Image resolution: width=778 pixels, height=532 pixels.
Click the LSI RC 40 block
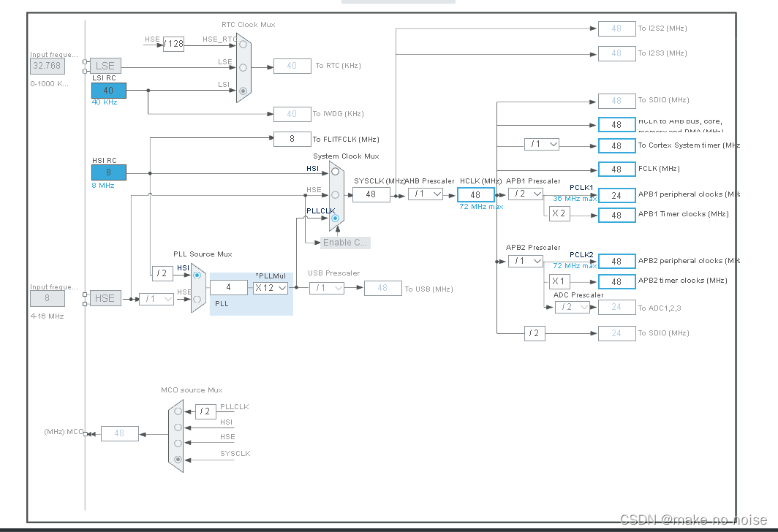[109, 91]
